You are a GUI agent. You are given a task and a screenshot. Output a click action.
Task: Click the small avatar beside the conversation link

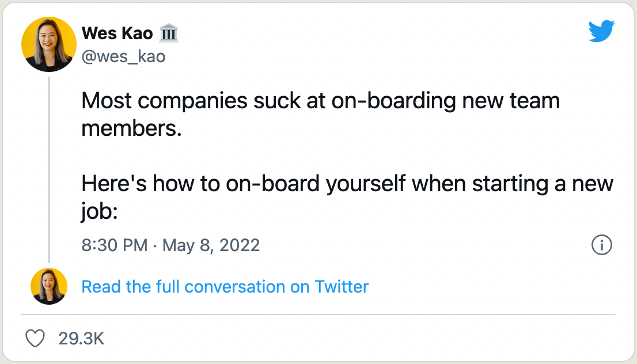coord(49,286)
